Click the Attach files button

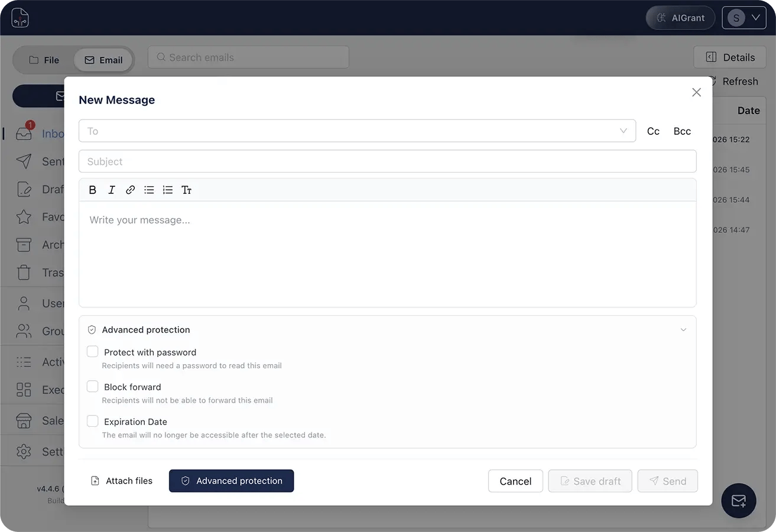(x=121, y=481)
